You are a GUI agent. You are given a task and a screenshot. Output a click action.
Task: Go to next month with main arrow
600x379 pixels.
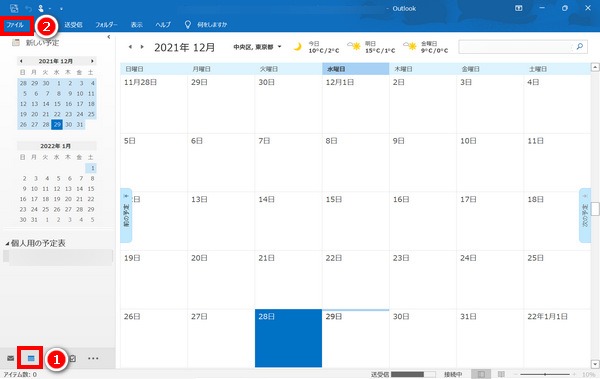click(x=142, y=47)
